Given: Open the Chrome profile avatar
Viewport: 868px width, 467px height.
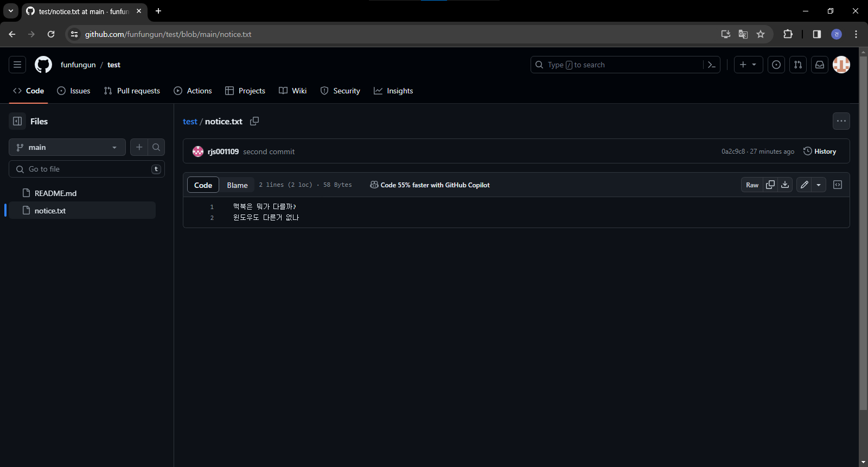Looking at the screenshot, I should pyautogui.click(x=837, y=34).
